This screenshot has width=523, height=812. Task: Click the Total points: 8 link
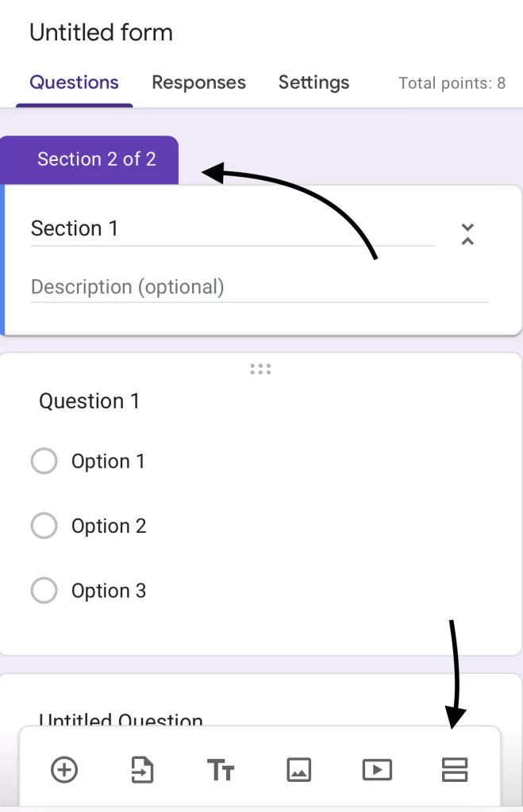452,83
